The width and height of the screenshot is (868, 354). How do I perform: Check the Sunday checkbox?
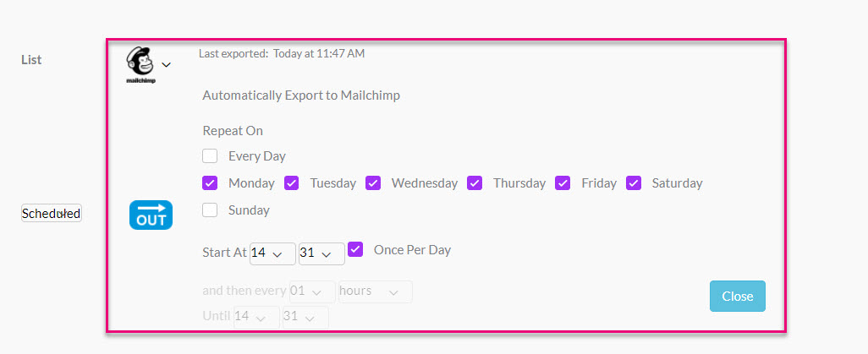pyautogui.click(x=210, y=210)
